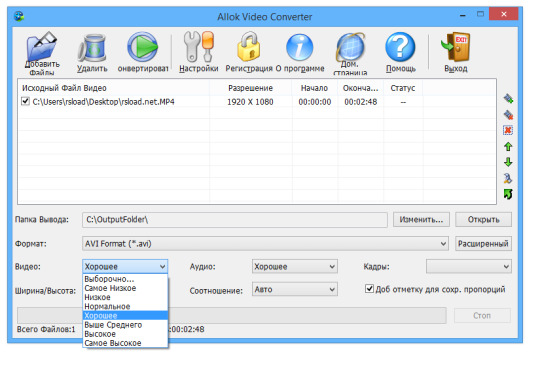Click the Всего Файлов:1 status text
Viewport: 540px width, 374px height.
click(x=46, y=329)
